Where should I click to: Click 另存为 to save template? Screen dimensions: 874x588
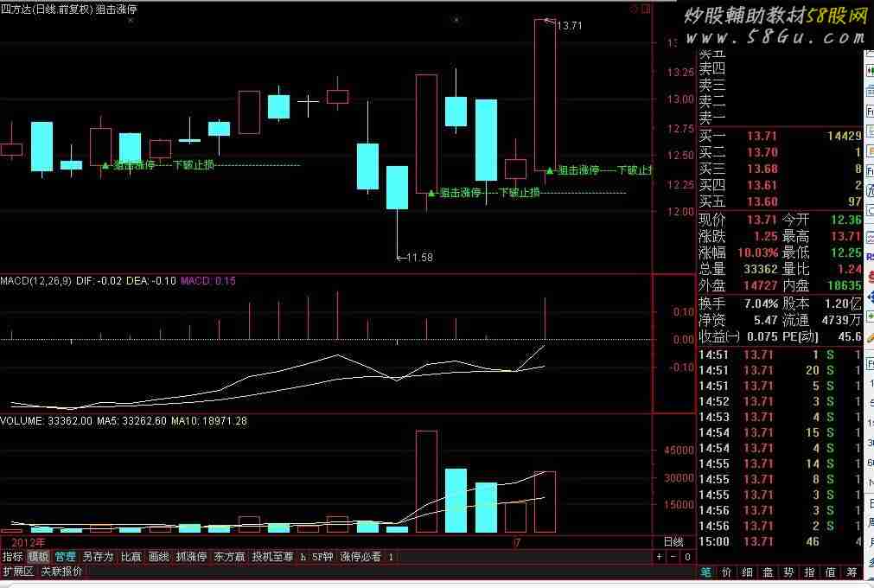click(x=98, y=556)
